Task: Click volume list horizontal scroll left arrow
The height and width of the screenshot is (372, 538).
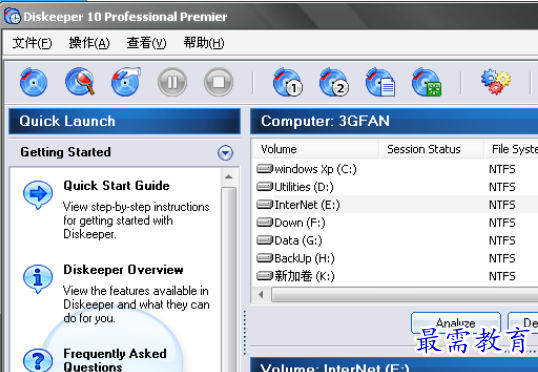Action: coord(261,294)
